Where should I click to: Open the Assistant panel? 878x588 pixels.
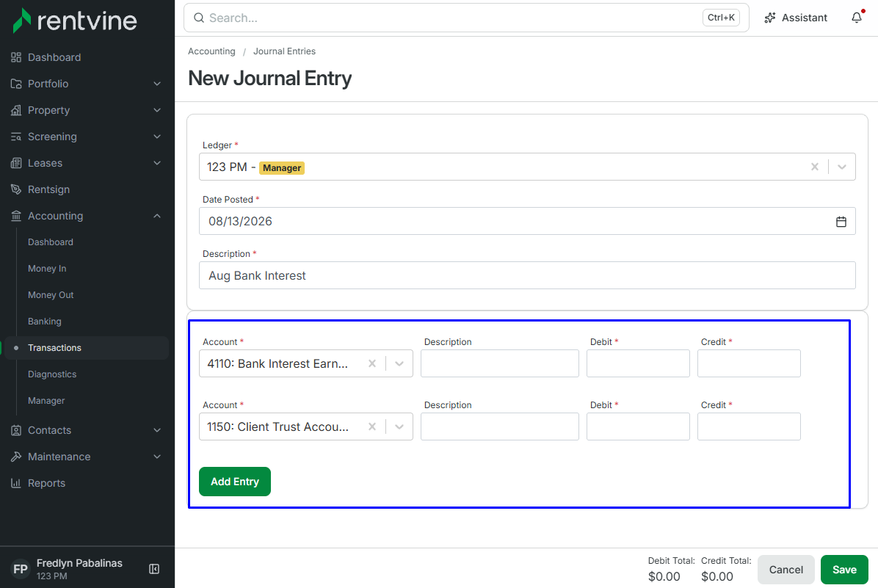tap(796, 18)
